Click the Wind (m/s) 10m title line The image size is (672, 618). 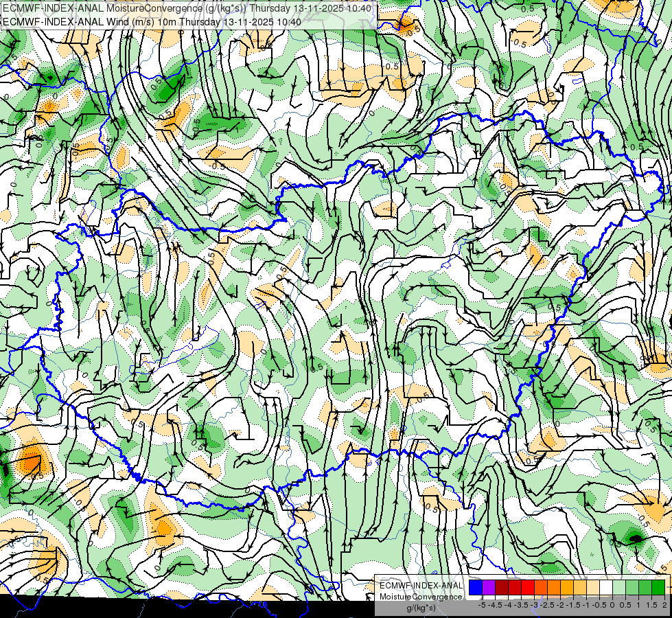pos(152,22)
